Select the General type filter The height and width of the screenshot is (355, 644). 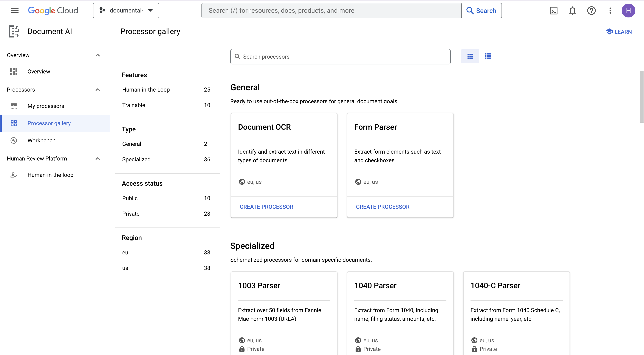tap(132, 144)
